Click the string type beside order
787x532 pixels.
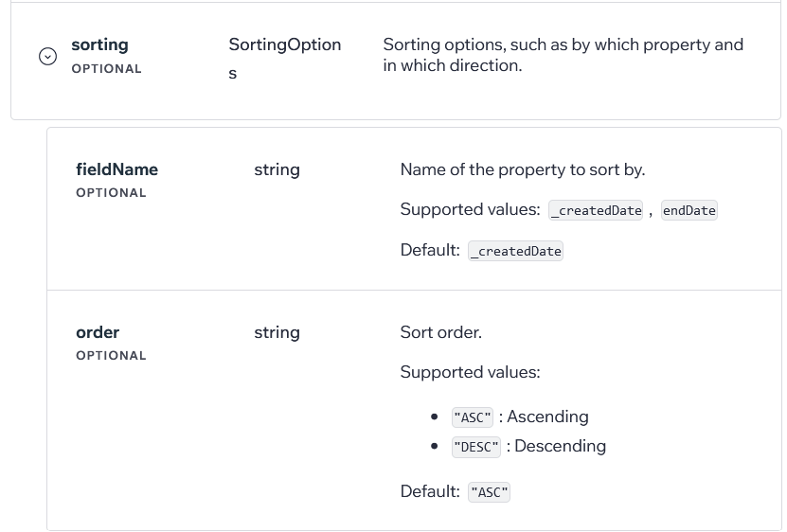277,332
